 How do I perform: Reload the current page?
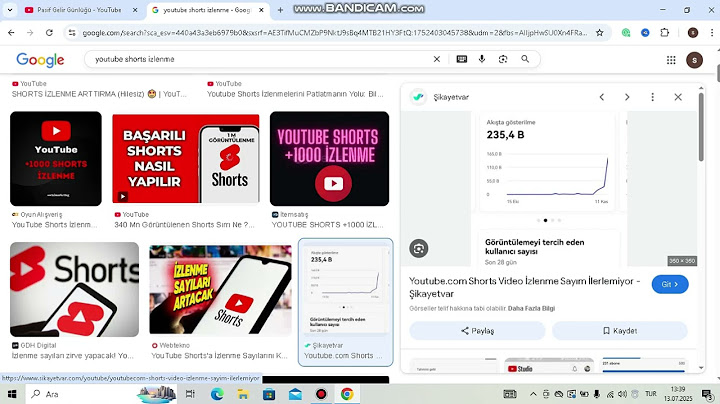click(49, 33)
